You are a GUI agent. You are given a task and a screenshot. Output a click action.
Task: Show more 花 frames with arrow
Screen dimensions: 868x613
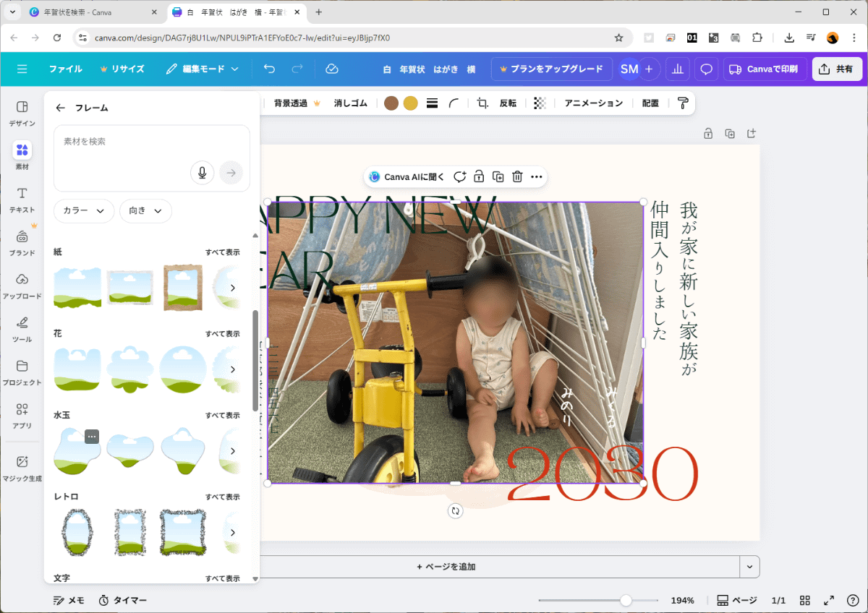[232, 369]
